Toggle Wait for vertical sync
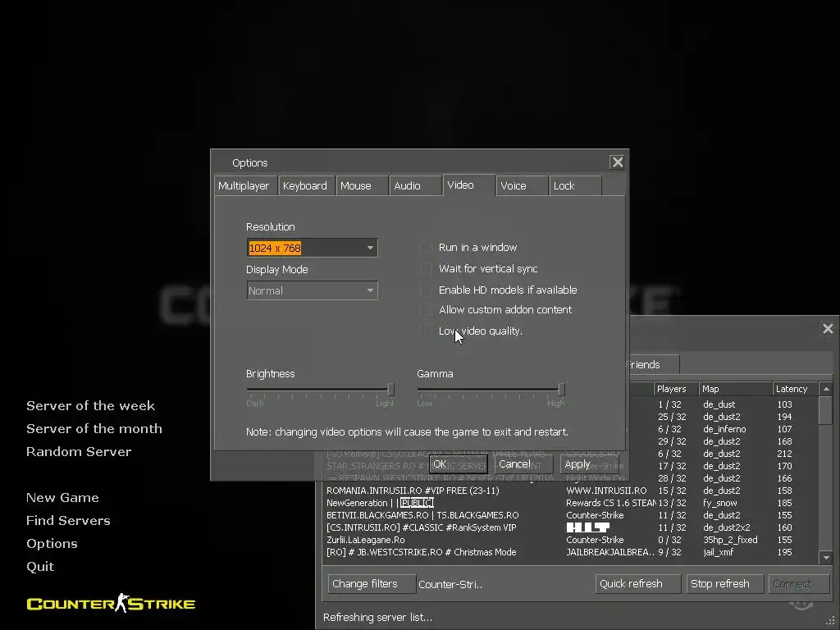Viewport: 840px width, 630px height. [427, 269]
